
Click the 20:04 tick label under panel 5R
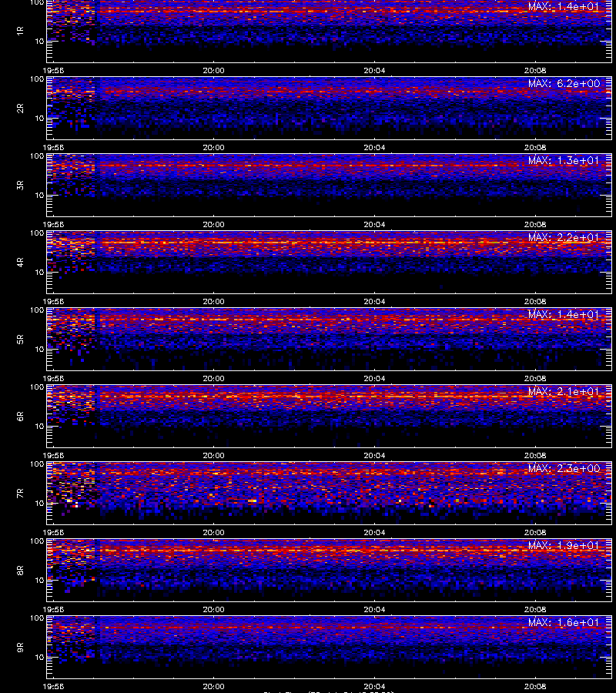[374, 378]
